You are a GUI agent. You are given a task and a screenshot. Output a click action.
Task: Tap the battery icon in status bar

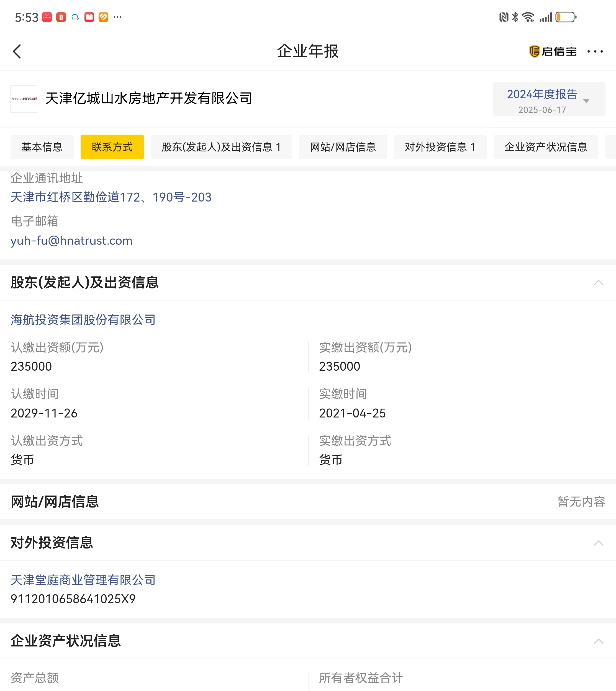pyautogui.click(x=566, y=17)
